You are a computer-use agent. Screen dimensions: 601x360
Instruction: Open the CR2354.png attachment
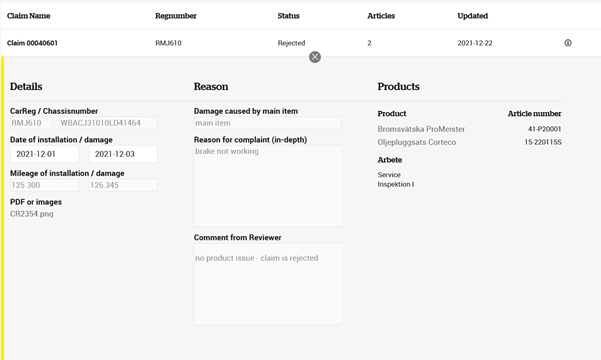(x=31, y=214)
